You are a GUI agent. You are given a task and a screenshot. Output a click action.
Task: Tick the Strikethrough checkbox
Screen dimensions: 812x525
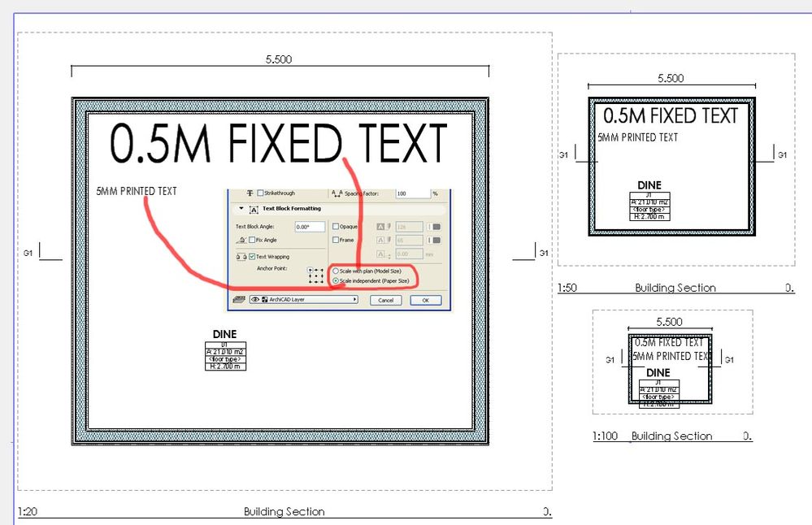pos(260,193)
